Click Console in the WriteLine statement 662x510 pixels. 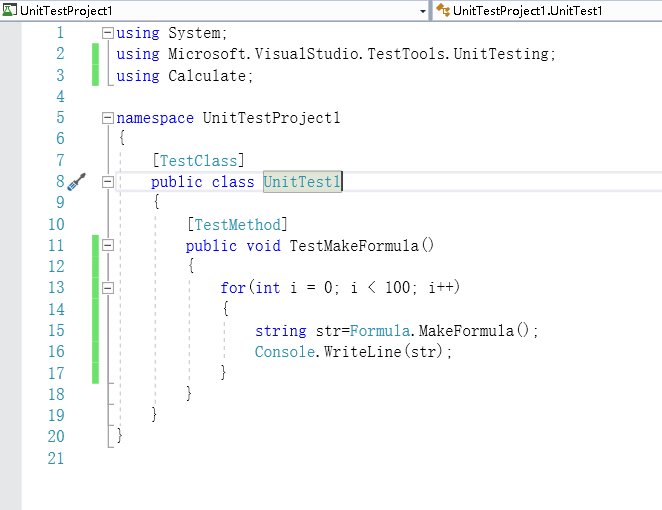(x=285, y=351)
